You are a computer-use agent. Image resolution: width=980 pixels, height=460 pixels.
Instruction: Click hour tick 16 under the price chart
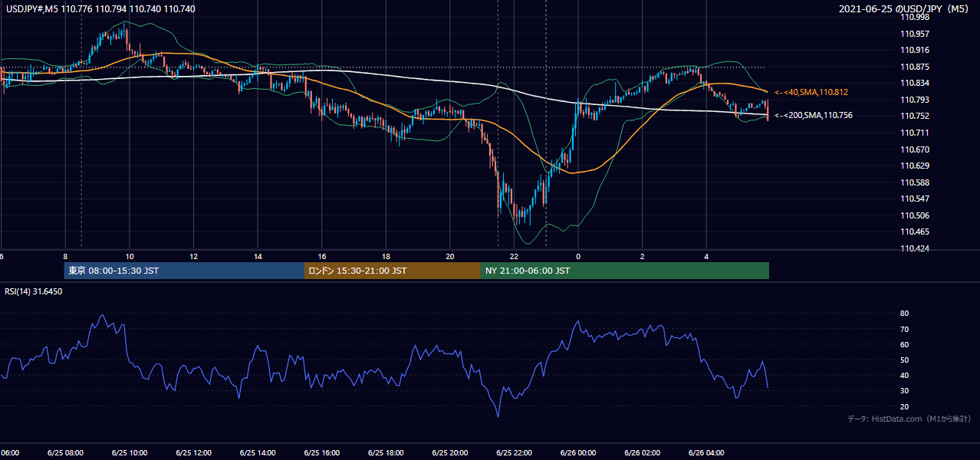(322, 257)
